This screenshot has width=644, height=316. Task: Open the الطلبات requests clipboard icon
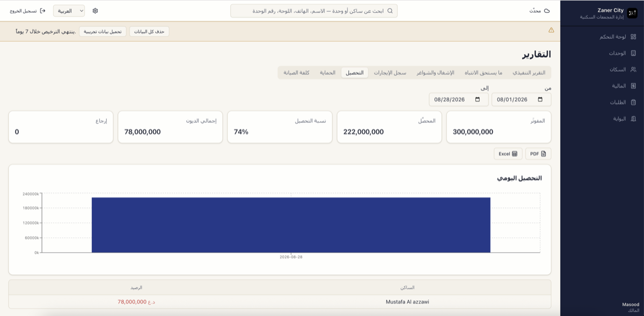click(x=633, y=102)
